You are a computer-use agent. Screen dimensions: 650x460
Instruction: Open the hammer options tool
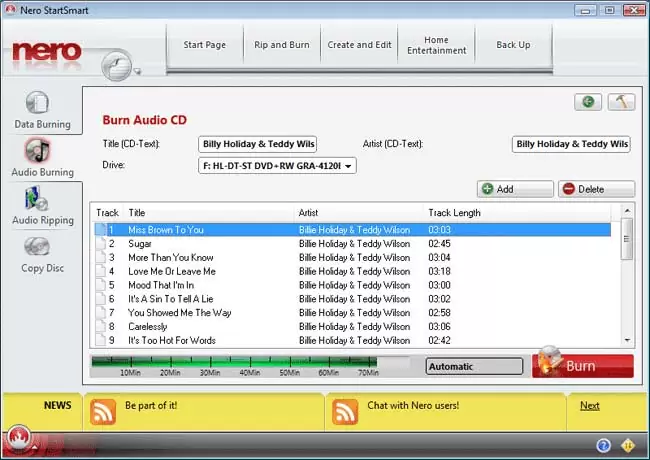click(x=621, y=102)
